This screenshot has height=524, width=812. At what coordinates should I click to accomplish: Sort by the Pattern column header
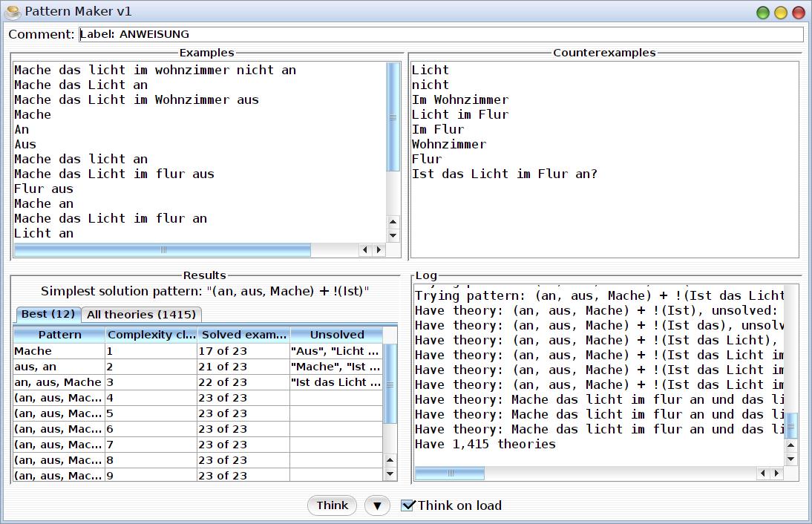(x=59, y=335)
